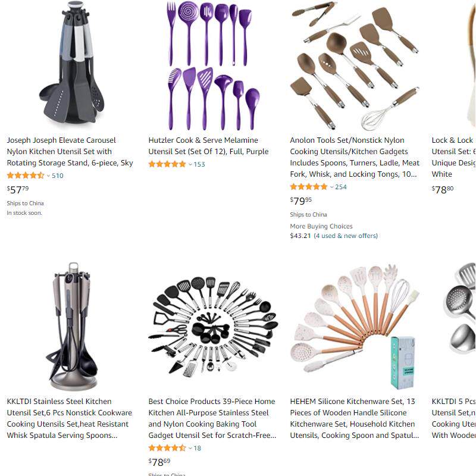Expand rating dropdown arrow next to 510
Screen dimensions: 476x476
point(48,176)
